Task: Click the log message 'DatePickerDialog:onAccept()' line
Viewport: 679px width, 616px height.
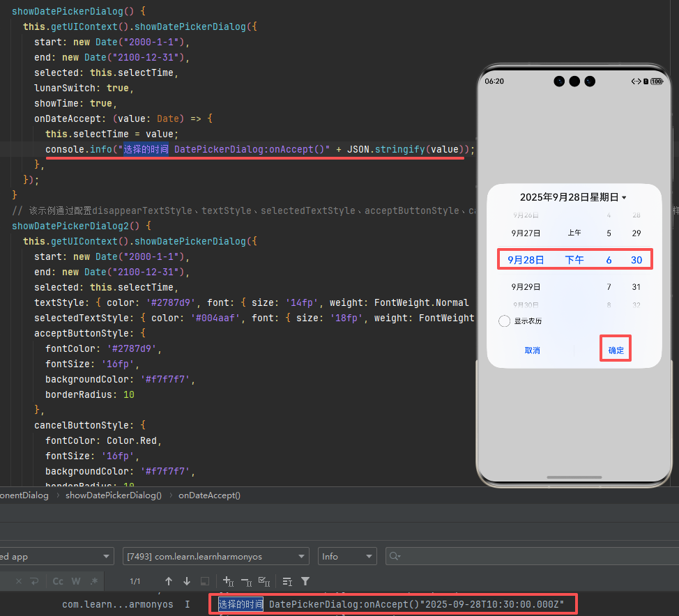Action: pos(391,604)
